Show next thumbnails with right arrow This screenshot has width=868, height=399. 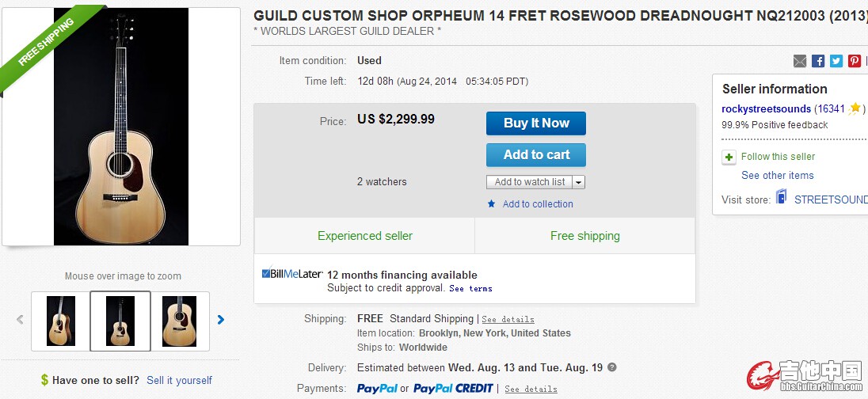tap(221, 319)
